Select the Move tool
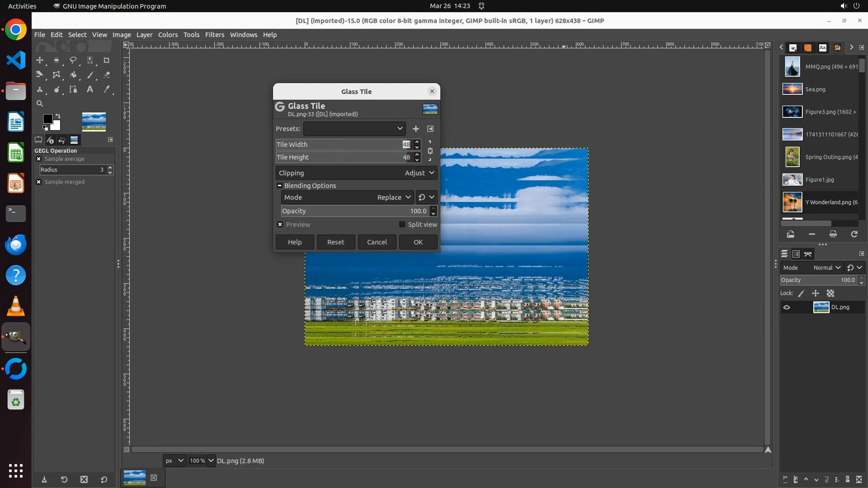 coord(40,60)
